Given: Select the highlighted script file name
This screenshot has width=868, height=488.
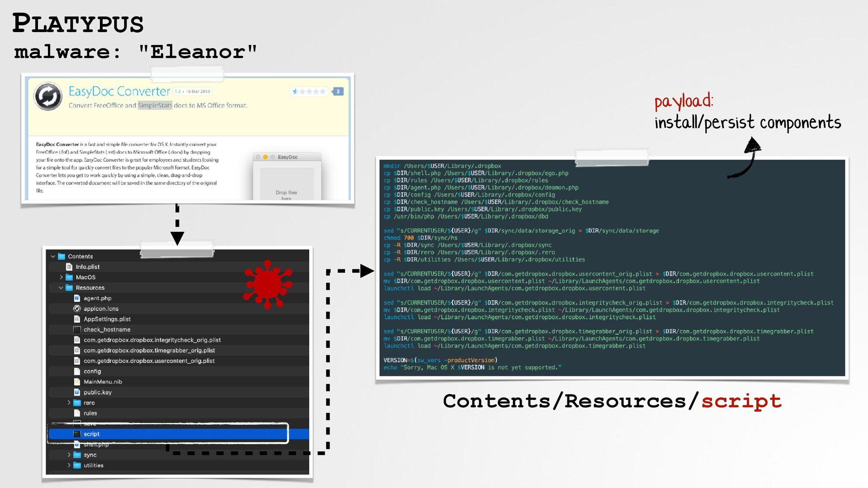Looking at the screenshot, I should 91,434.
